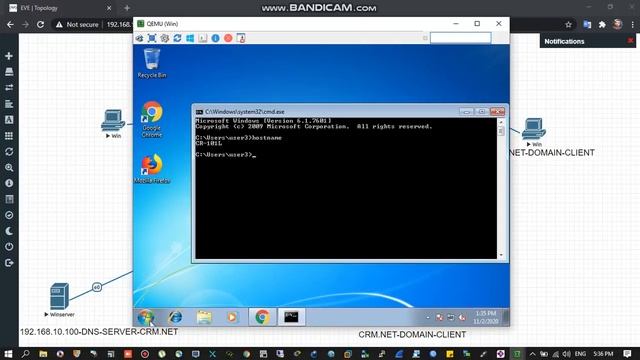Open the gear settings icon in QEMU toolbar

(164, 38)
